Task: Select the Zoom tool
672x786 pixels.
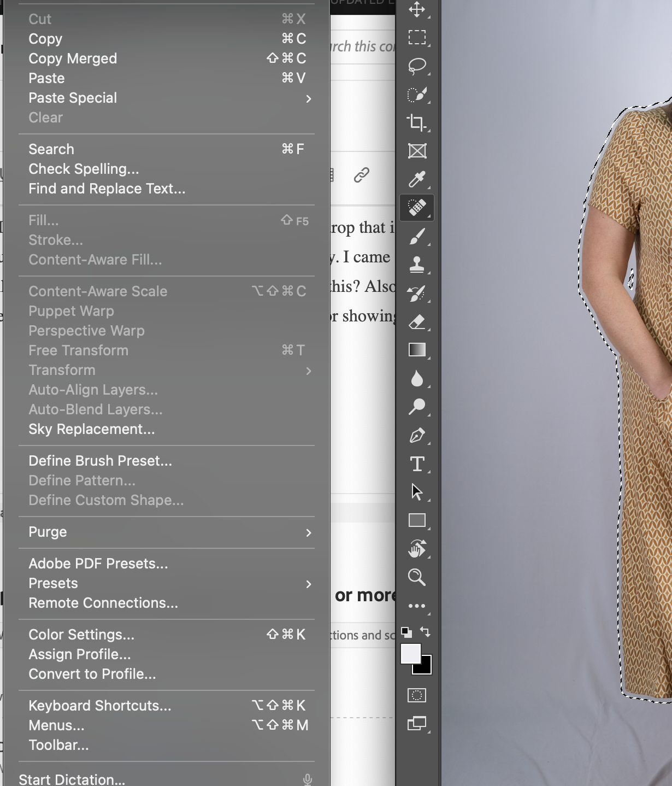Action: coord(416,577)
